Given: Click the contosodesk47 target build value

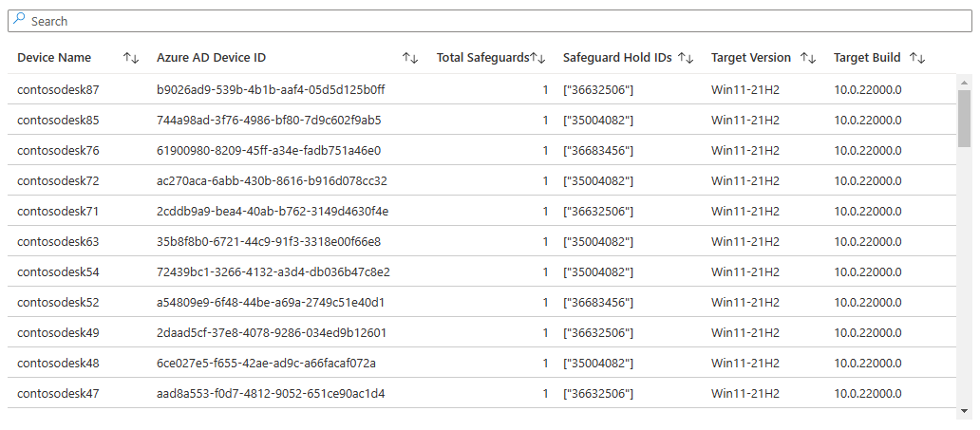Looking at the screenshot, I should click(x=868, y=393).
